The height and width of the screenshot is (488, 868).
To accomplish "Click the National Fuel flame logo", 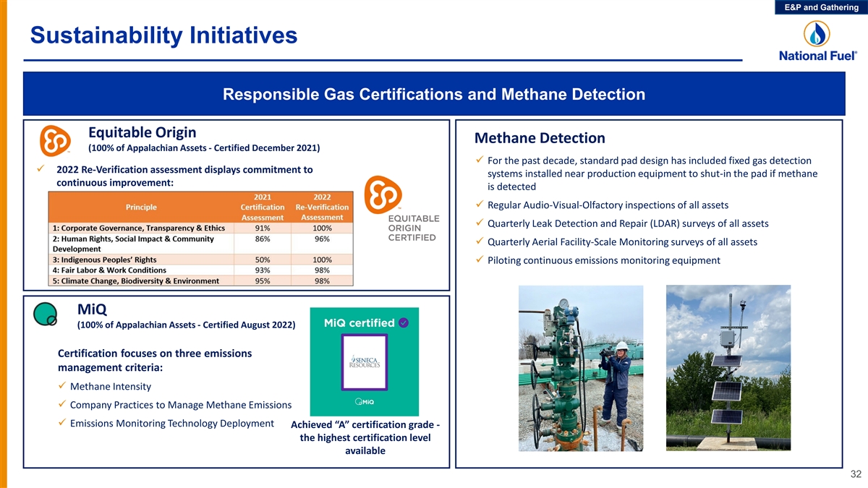I will (817, 33).
